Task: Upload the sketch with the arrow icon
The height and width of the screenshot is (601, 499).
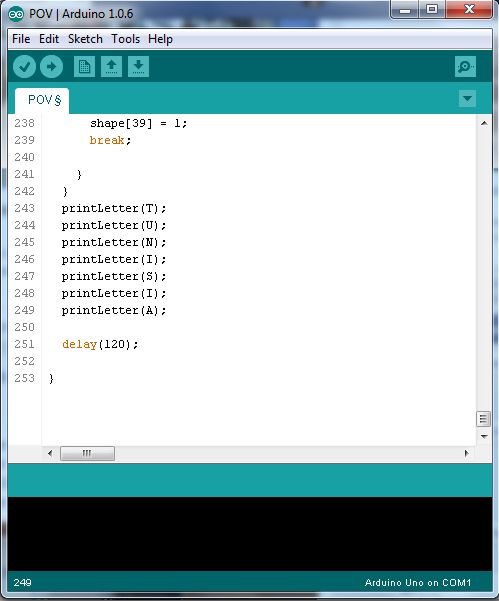Action: (51, 67)
